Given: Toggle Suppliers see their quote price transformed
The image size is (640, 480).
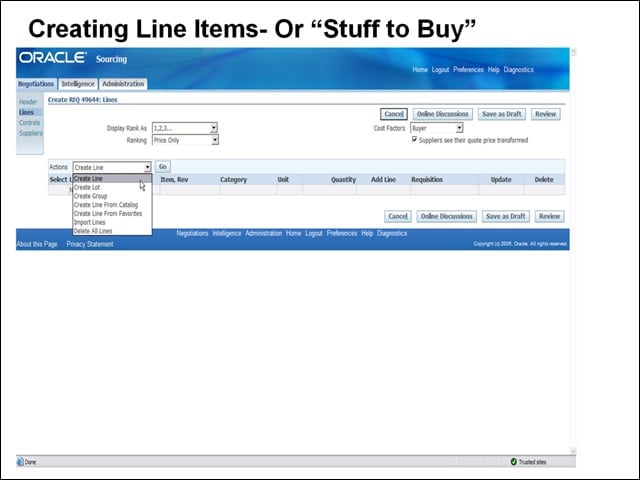Looking at the screenshot, I should [414, 140].
